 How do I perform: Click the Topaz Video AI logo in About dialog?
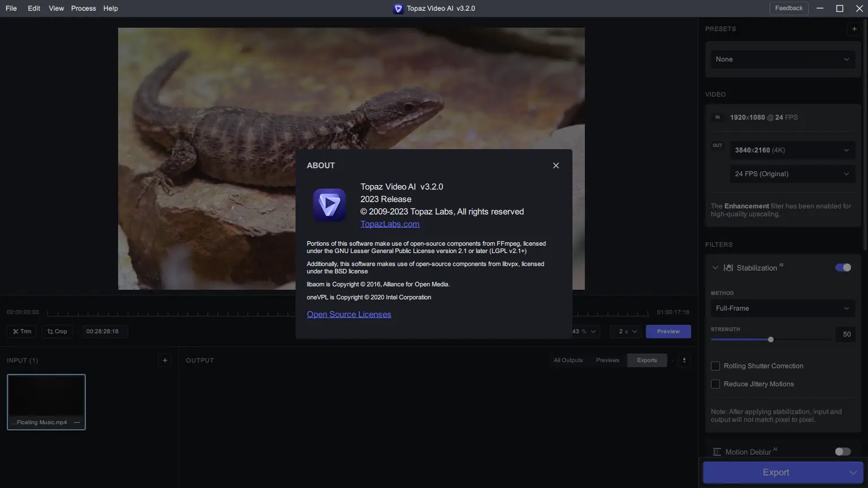click(x=329, y=205)
